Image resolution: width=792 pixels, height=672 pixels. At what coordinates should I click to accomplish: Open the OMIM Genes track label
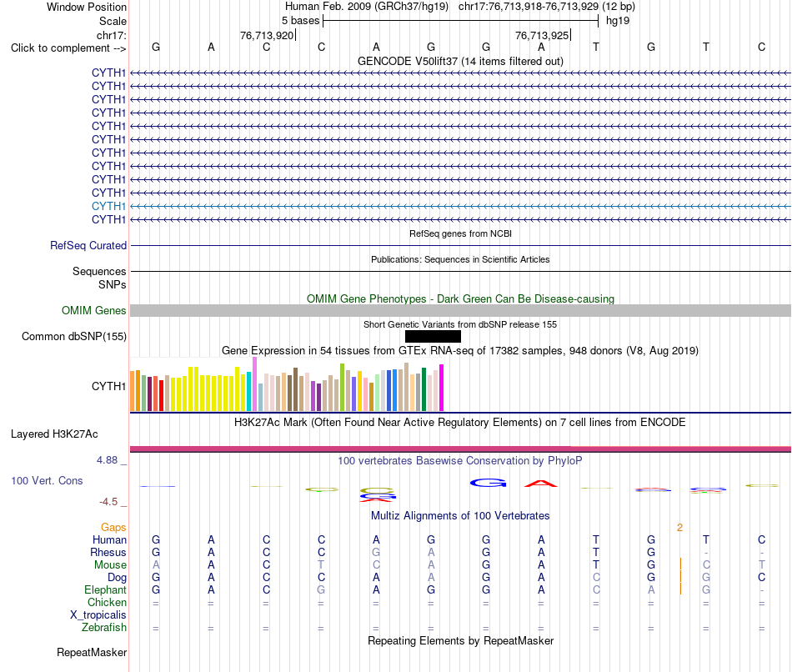[x=93, y=311]
